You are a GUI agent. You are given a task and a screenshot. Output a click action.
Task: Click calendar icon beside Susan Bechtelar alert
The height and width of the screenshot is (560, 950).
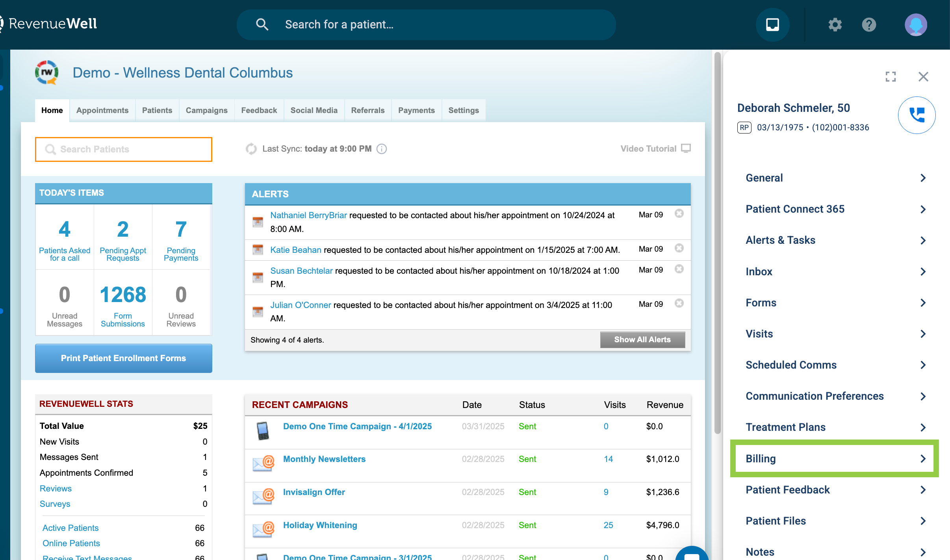(x=258, y=277)
